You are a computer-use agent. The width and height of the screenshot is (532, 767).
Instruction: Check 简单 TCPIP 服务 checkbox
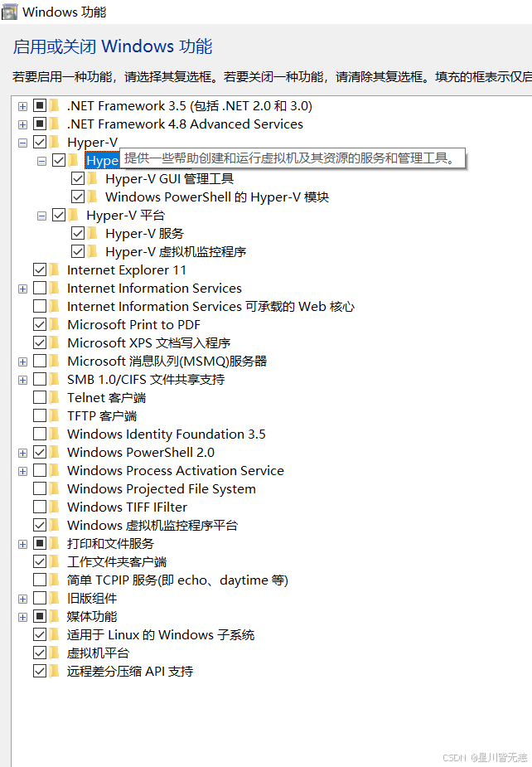point(40,580)
